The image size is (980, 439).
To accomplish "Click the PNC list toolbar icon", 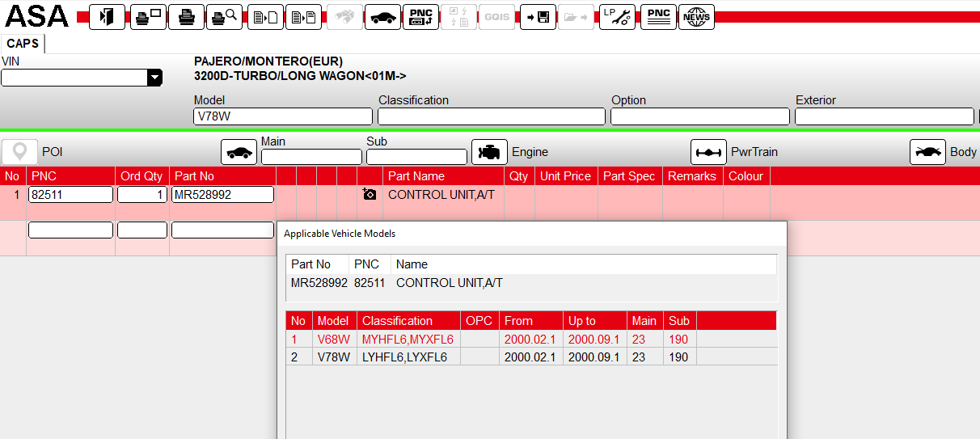I will click(658, 17).
